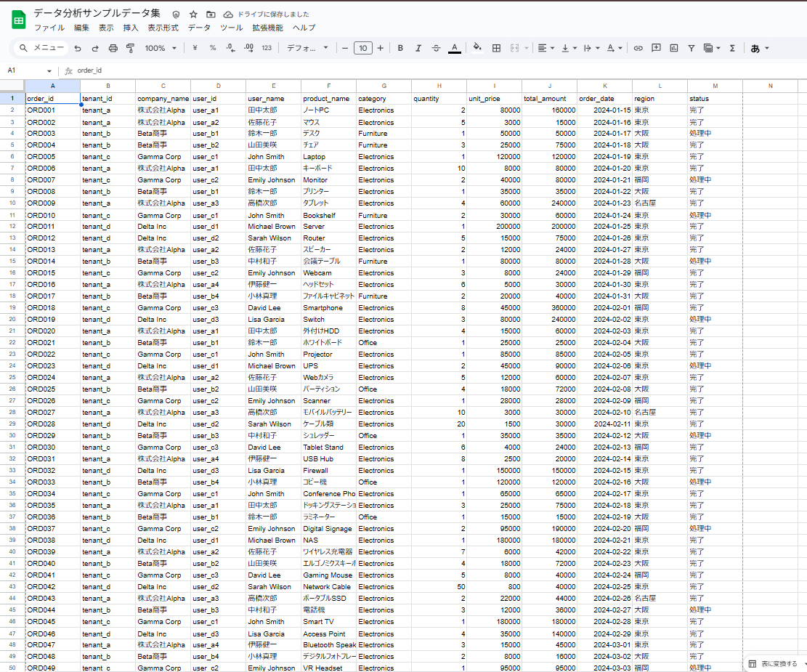The height and width of the screenshot is (672, 807).
Task: Expand the font family dropdown
Action: pos(307,48)
